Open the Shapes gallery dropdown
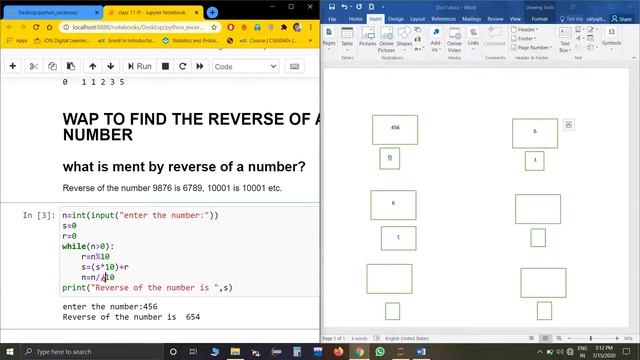Screen dimensions: 640x360 pyautogui.click(x=404, y=39)
